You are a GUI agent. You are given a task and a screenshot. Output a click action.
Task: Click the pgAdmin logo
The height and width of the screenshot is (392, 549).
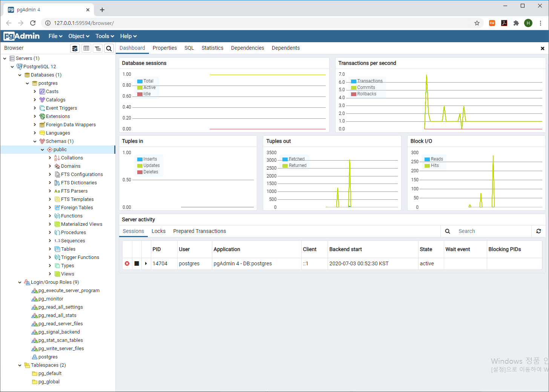point(21,36)
